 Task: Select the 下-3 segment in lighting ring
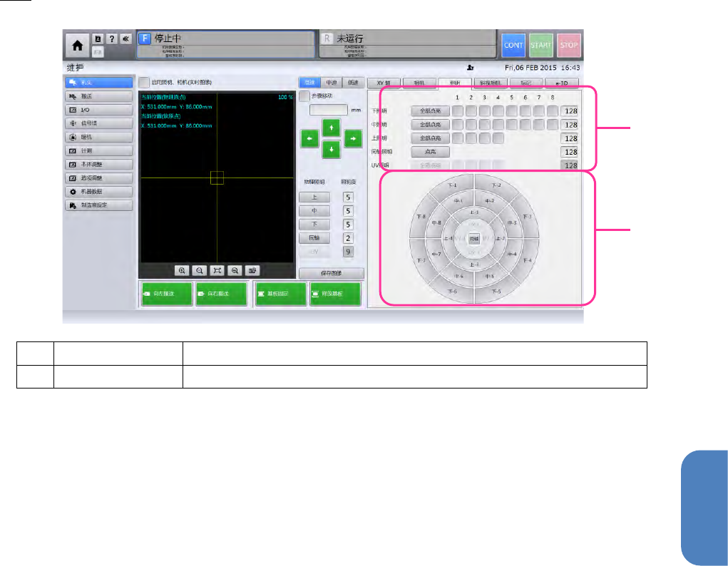click(x=527, y=217)
